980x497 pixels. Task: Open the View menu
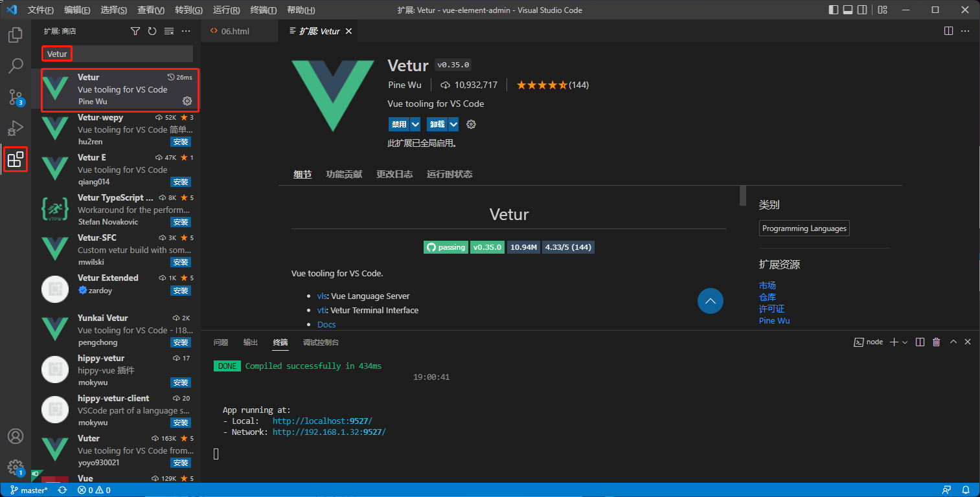151,10
